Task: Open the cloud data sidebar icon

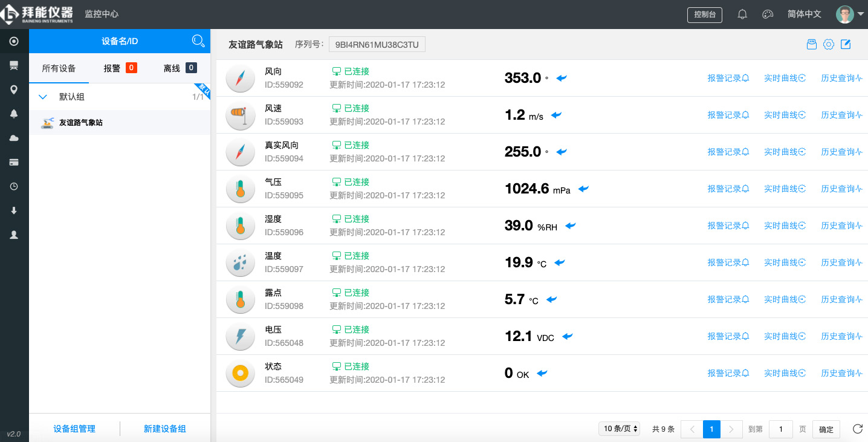Action: click(x=13, y=137)
